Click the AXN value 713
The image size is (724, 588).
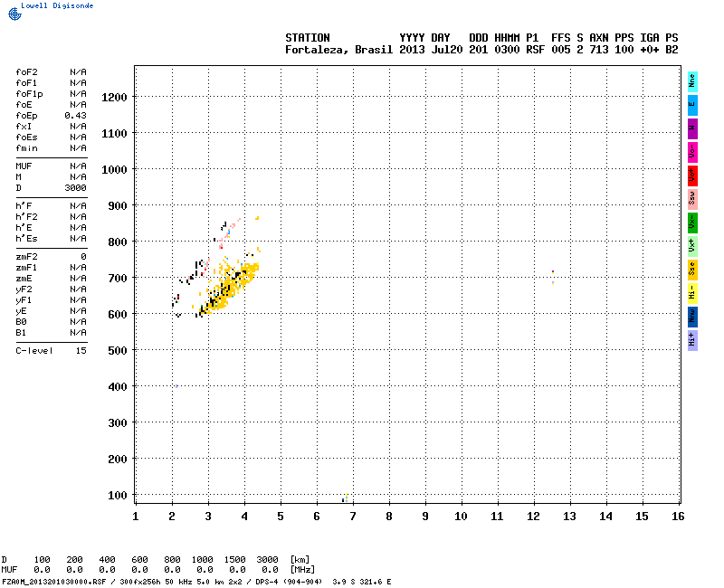(599, 50)
